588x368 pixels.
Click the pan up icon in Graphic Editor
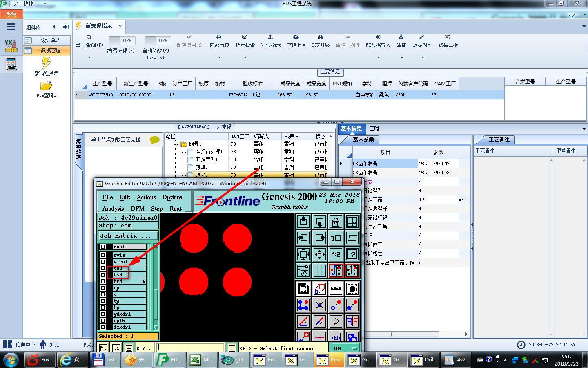[303, 222]
